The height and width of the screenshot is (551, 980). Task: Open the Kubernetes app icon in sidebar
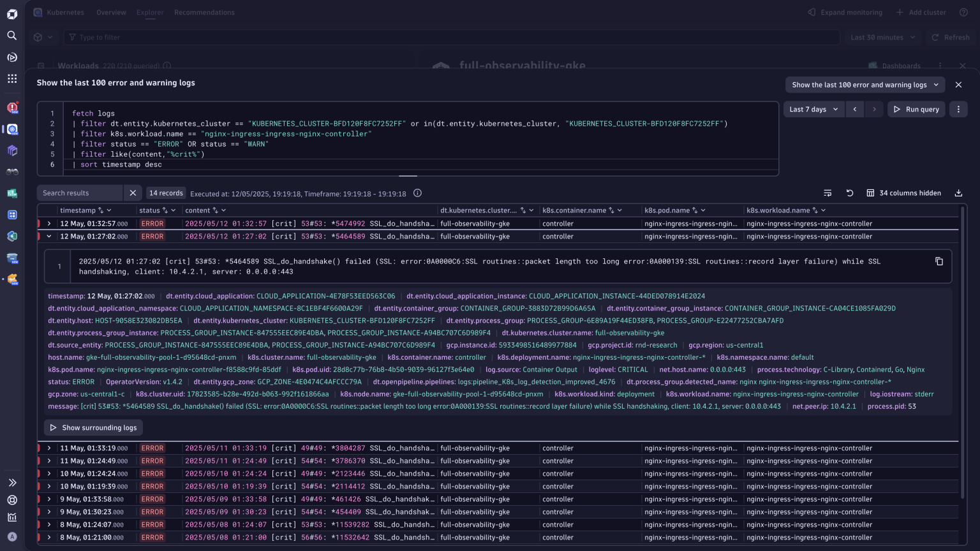pyautogui.click(x=12, y=129)
